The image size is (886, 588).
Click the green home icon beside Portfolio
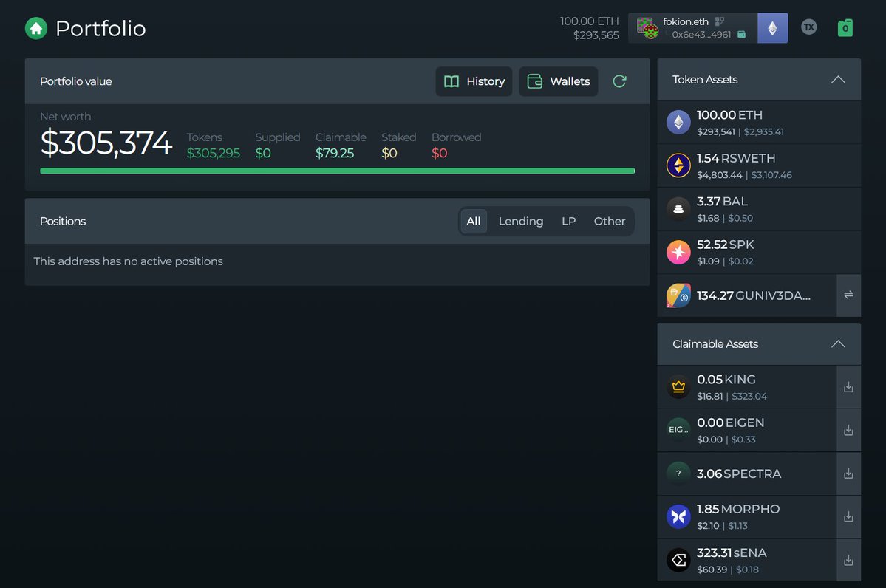tap(36, 28)
